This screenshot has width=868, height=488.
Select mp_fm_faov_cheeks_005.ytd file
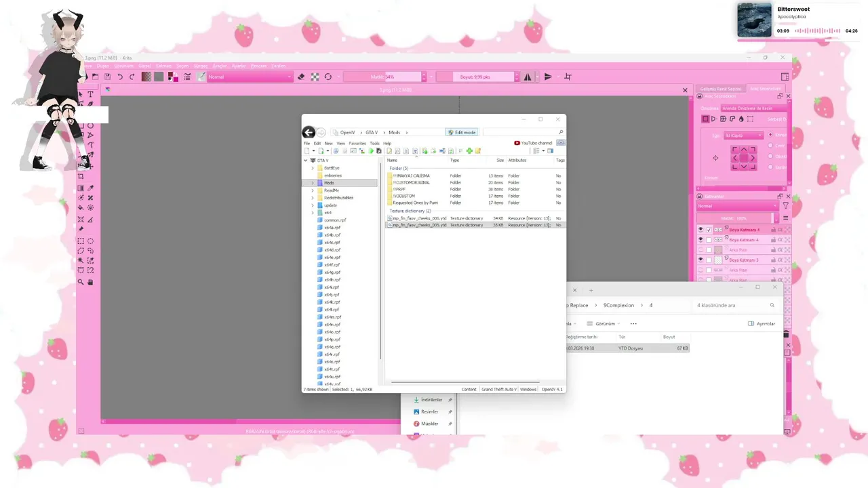pos(419,225)
